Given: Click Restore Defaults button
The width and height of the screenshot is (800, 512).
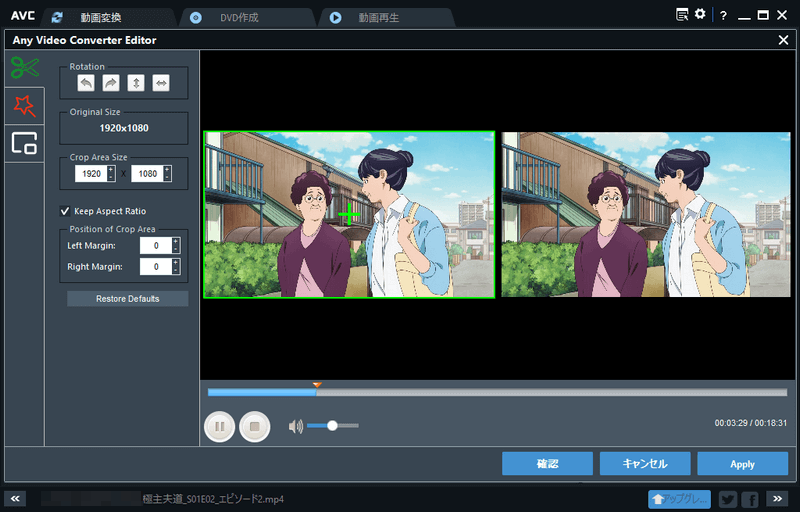Looking at the screenshot, I should (x=128, y=299).
